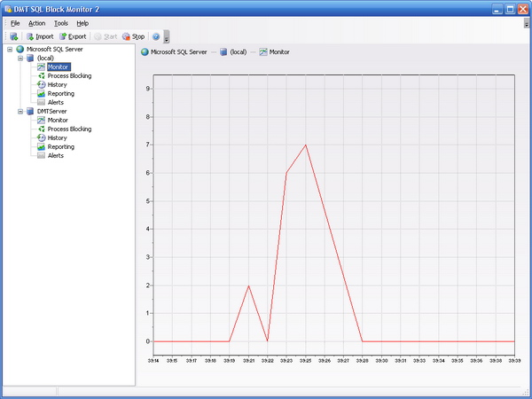Open Process Blocking under (local)
This screenshot has width=532, height=399.
(69, 75)
